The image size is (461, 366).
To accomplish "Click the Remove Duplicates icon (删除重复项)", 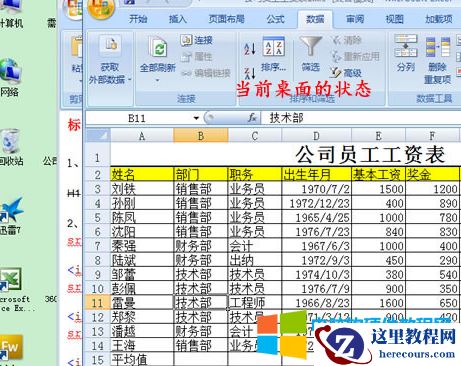I will tap(437, 48).
